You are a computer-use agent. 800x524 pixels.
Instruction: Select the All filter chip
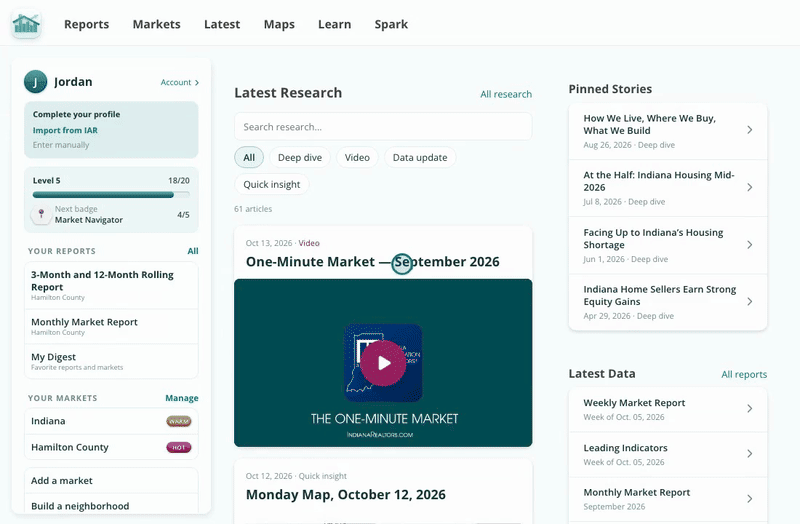click(x=249, y=157)
